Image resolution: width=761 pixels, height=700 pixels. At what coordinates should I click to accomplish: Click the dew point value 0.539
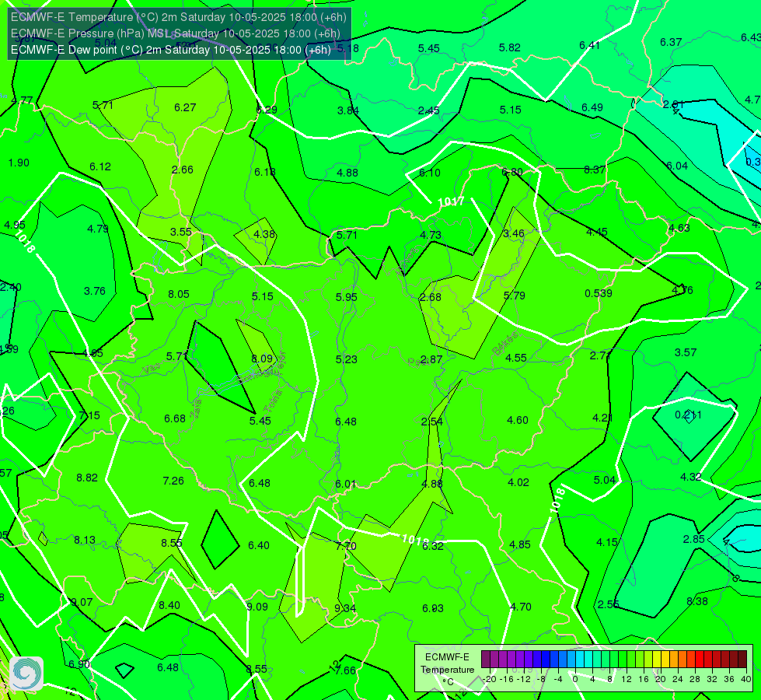pyautogui.click(x=598, y=293)
